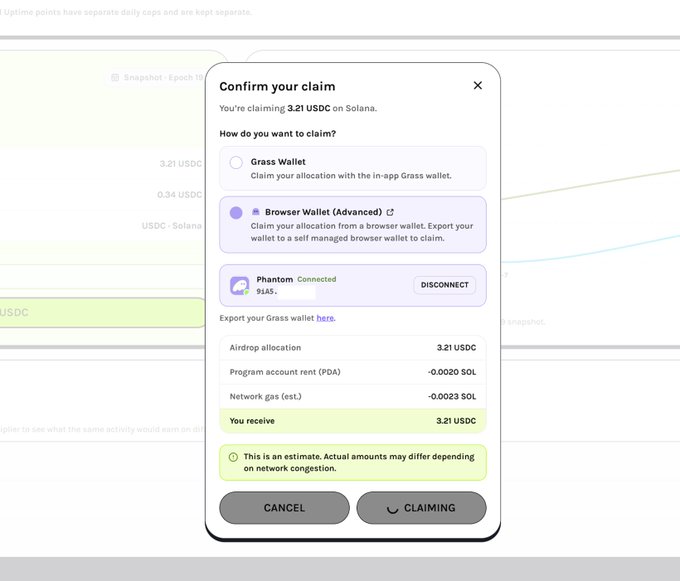Click the '0.34 USDC' value in background
This screenshot has width=680, height=581.
180,195
